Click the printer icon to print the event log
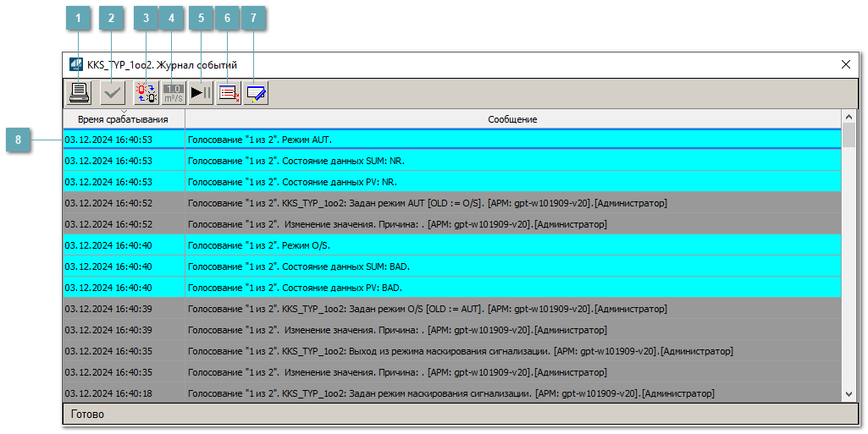The image size is (868, 434). pos(79,93)
